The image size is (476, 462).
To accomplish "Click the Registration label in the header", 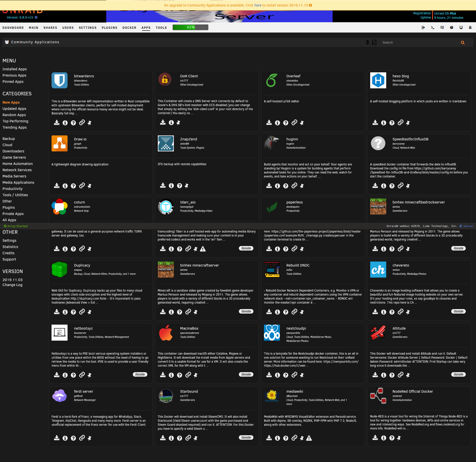I will (422, 13).
